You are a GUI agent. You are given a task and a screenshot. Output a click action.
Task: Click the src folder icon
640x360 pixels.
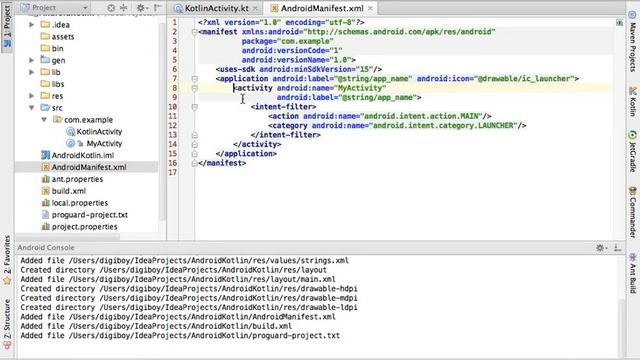[x=45, y=107]
